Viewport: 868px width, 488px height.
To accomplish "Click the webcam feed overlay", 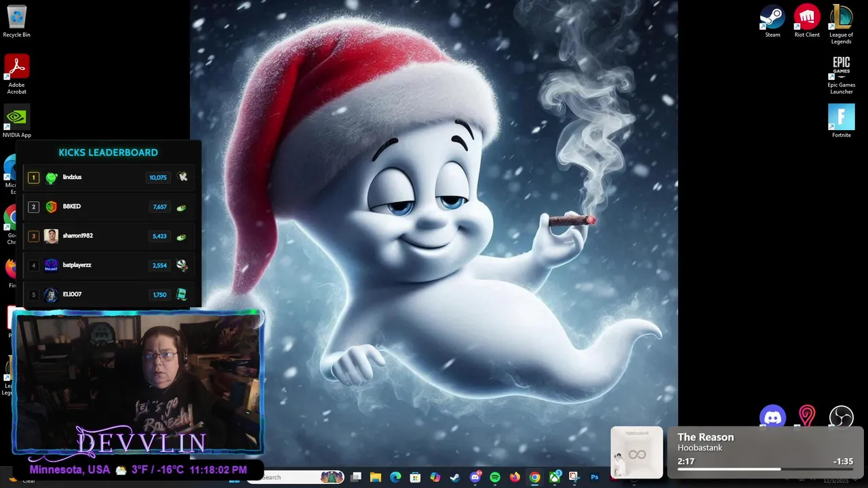I will (x=138, y=382).
